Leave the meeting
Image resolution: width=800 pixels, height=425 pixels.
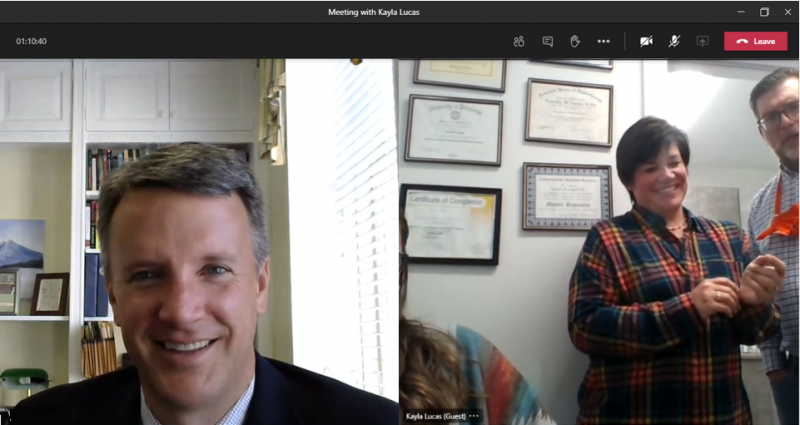point(755,41)
